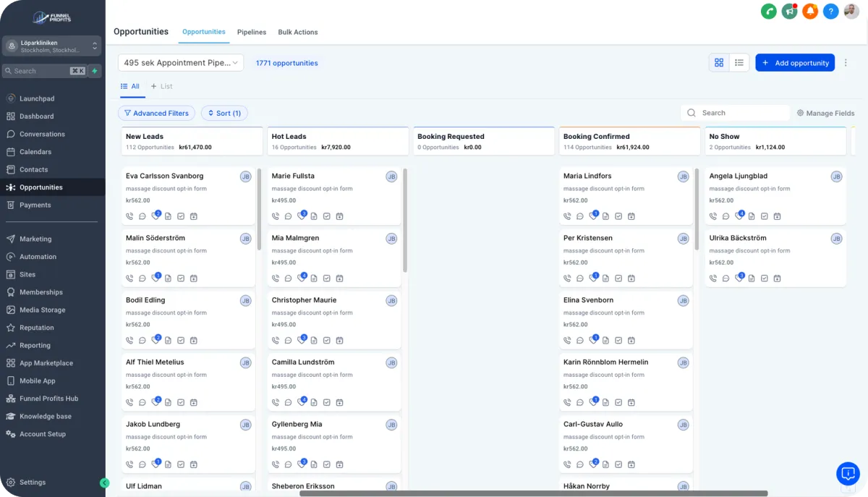The image size is (868, 497).
Task: Collapse the sidebar with the green arrow
Action: pyautogui.click(x=105, y=483)
